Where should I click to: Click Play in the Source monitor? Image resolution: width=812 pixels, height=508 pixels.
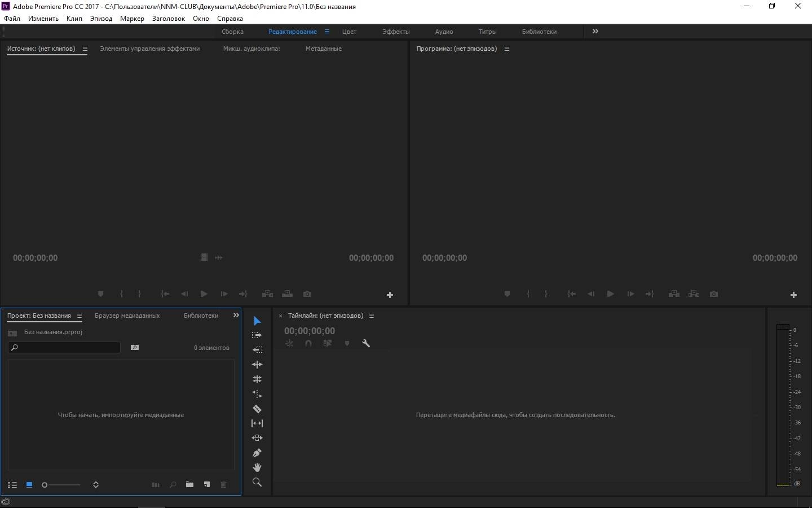pos(204,294)
